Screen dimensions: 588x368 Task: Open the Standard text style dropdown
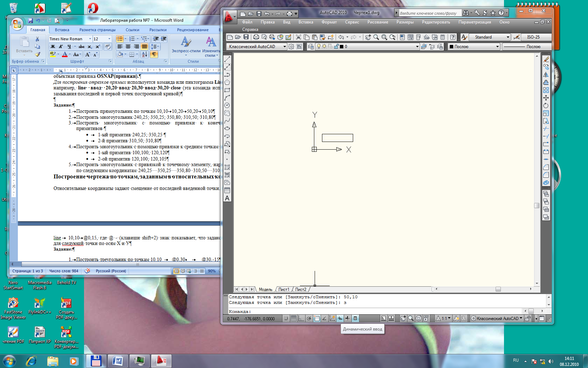pos(508,37)
